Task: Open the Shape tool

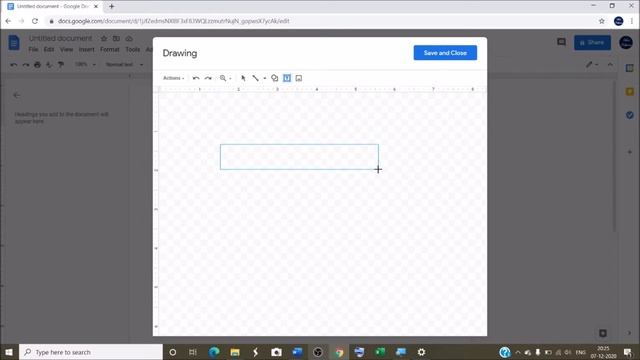Action: point(275,78)
